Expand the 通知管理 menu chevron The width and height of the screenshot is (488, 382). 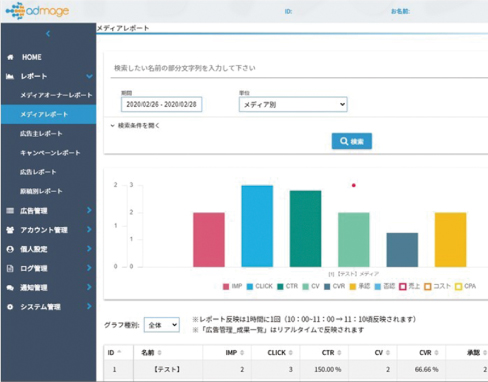pos(89,287)
